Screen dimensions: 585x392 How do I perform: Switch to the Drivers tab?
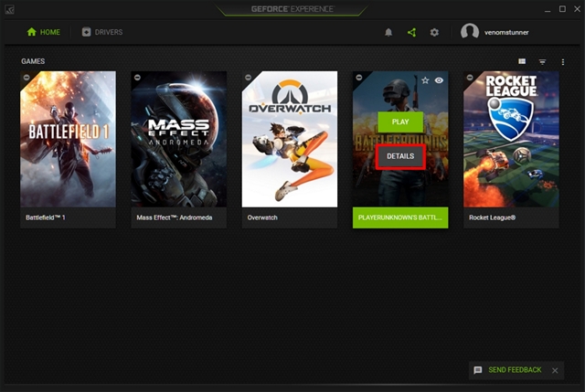tap(102, 32)
